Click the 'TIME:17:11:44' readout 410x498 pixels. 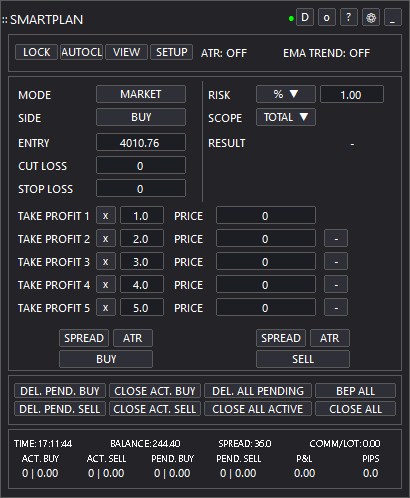click(x=43, y=444)
